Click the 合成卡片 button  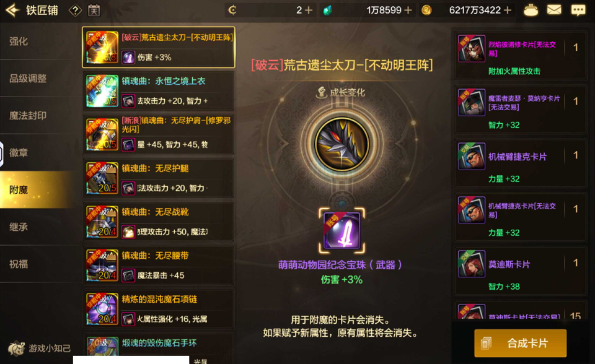click(x=520, y=343)
